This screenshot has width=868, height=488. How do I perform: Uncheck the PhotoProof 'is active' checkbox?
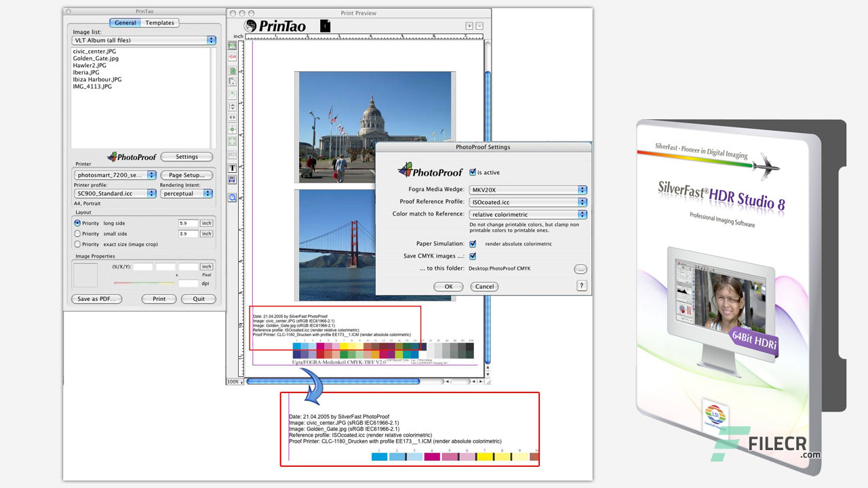[x=473, y=172]
